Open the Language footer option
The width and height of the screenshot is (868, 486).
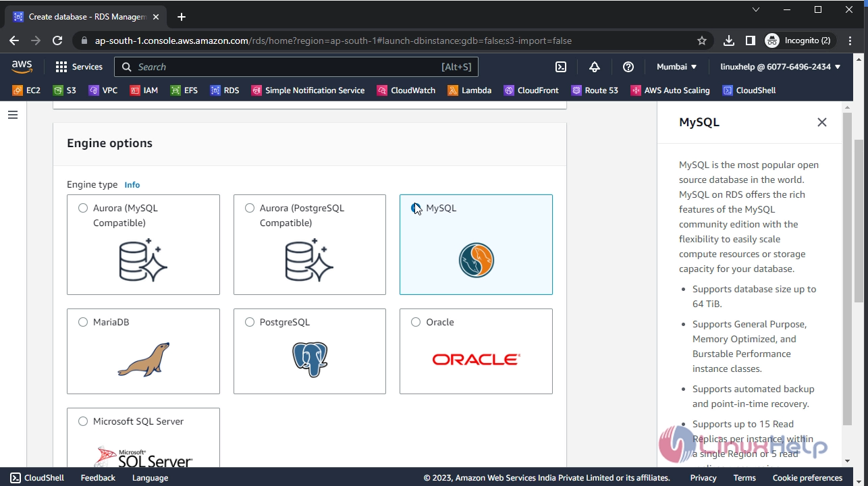(x=150, y=478)
